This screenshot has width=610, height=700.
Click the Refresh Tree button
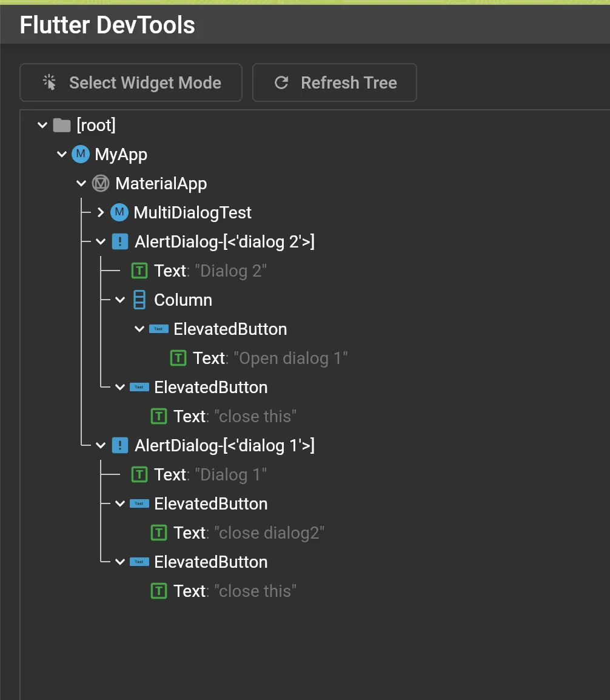click(335, 83)
